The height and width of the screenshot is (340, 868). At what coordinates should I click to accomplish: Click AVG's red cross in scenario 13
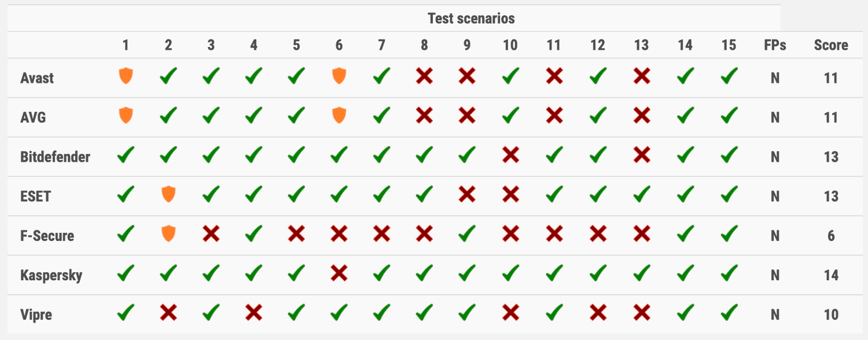coord(641,116)
